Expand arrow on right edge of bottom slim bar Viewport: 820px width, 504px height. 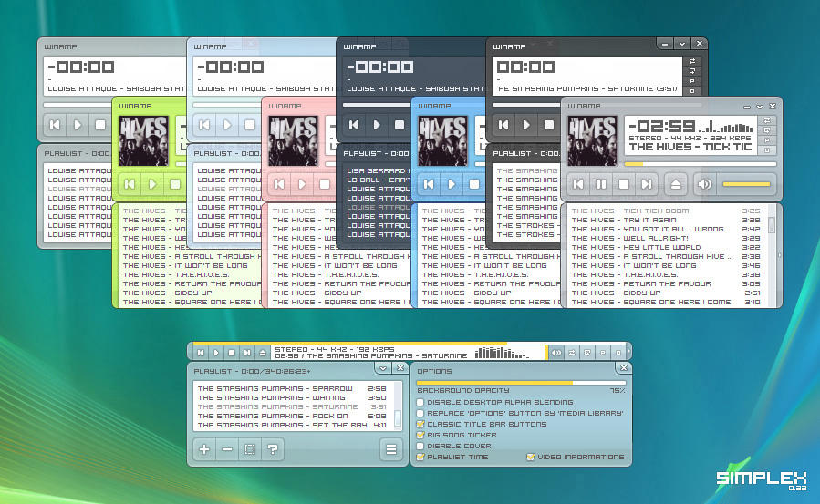[x=629, y=352]
